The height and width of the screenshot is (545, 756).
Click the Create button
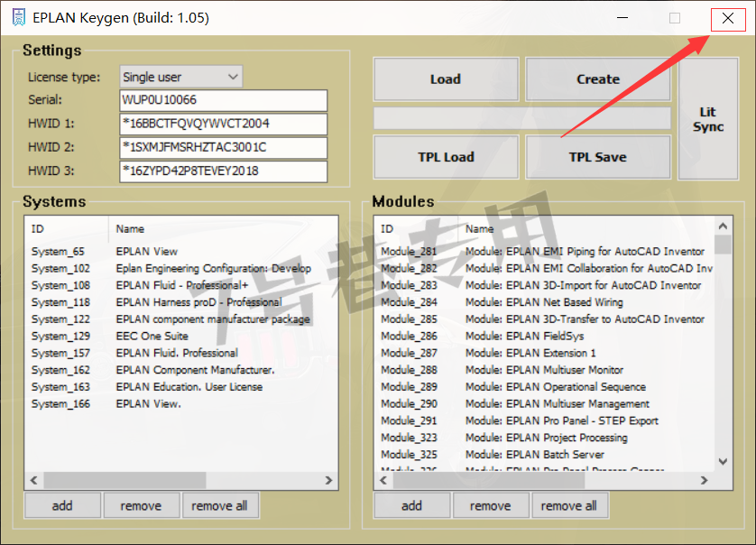598,79
